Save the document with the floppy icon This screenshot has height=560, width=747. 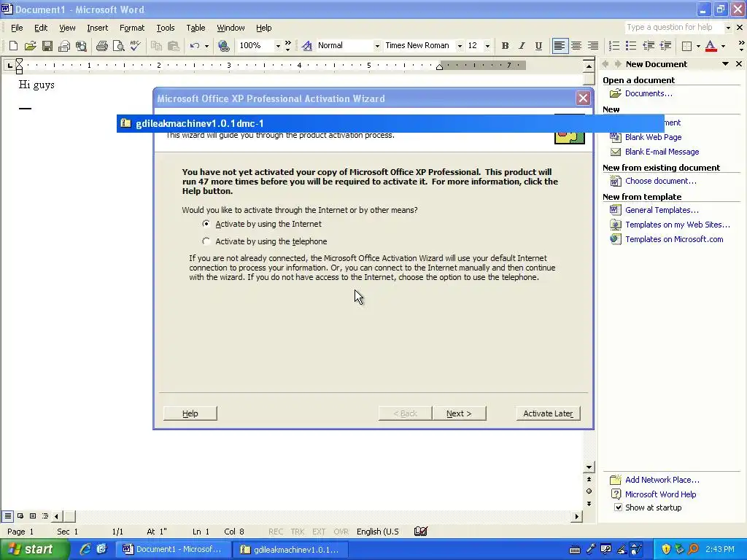click(47, 46)
